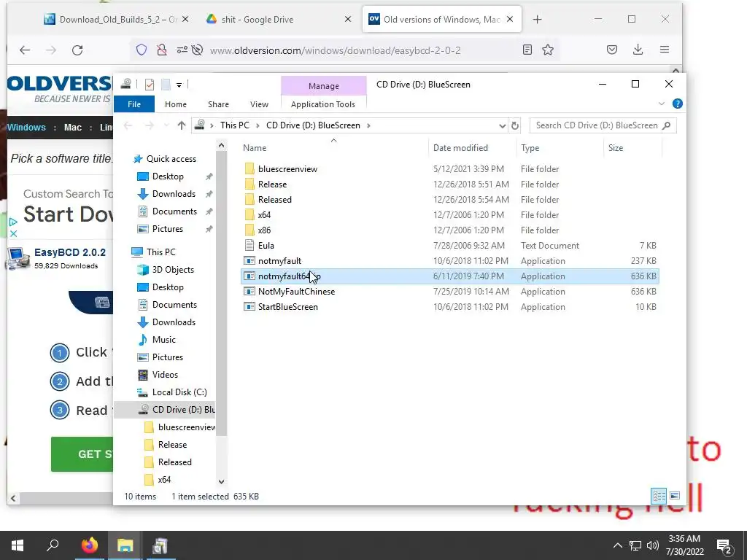Open Explorer Home ribbon tab

pos(176,104)
